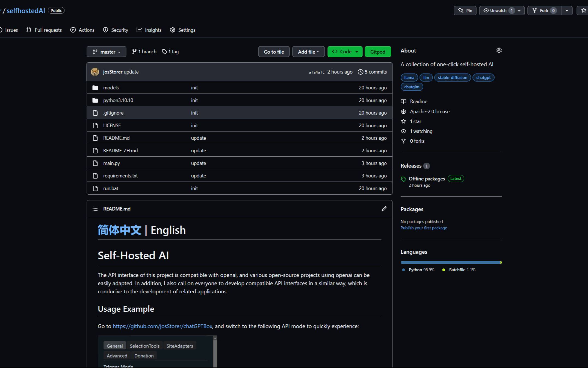Toggle Unwatch for this repository
The image size is (588, 368).
498,11
